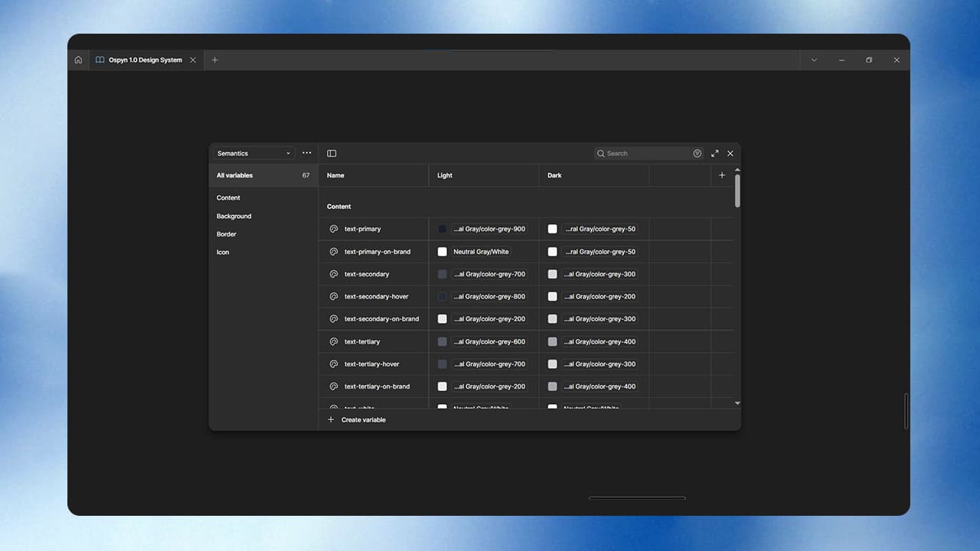This screenshot has height=551, width=980.
Task: Click the search icon in the variables panel
Action: tap(601, 153)
